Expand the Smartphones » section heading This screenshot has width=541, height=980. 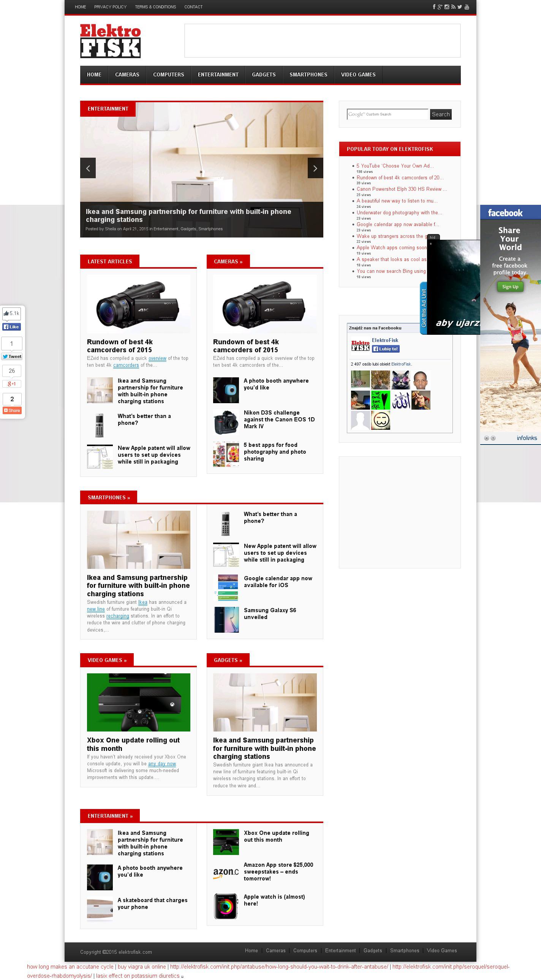(108, 497)
